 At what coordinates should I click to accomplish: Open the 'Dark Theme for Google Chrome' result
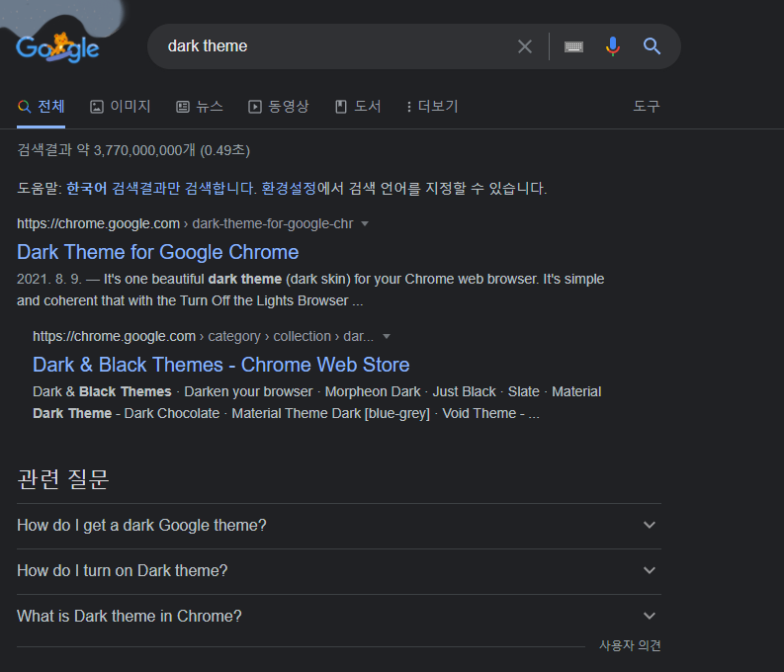tap(157, 252)
